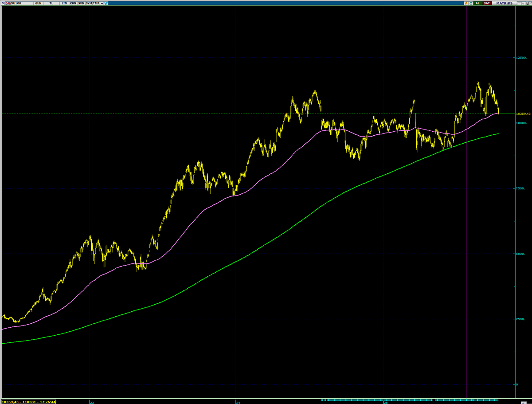
Task: Select the TL currency button
Action: [x=51, y=3]
